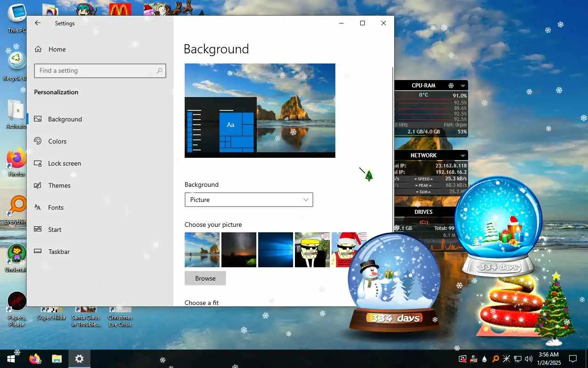Click the Browse button
The height and width of the screenshot is (368, 588).
[x=205, y=278]
